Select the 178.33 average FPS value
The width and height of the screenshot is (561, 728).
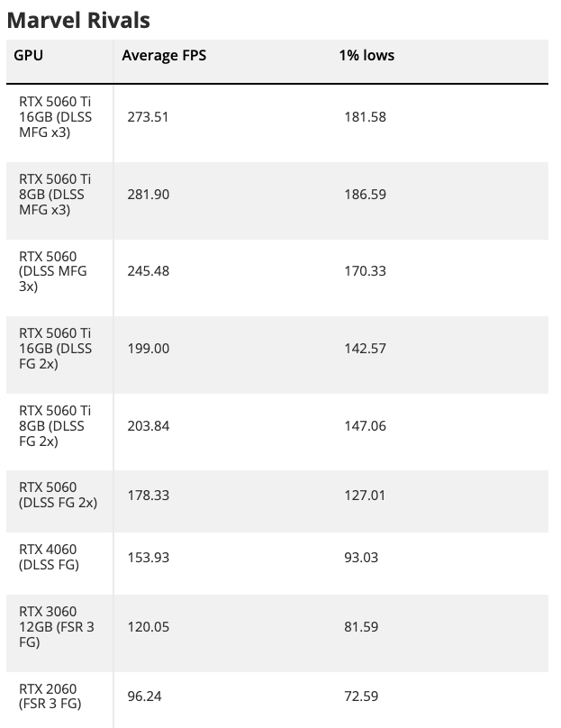148,495
